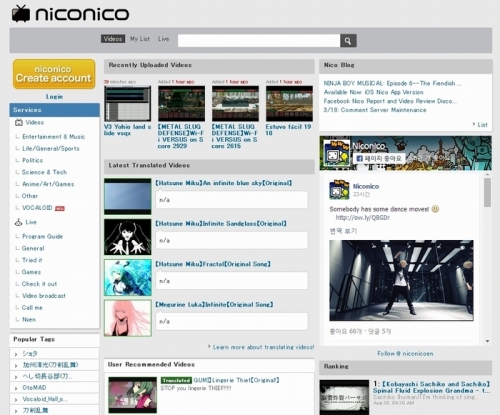
Task: Open the Login link
Action: tap(54, 97)
